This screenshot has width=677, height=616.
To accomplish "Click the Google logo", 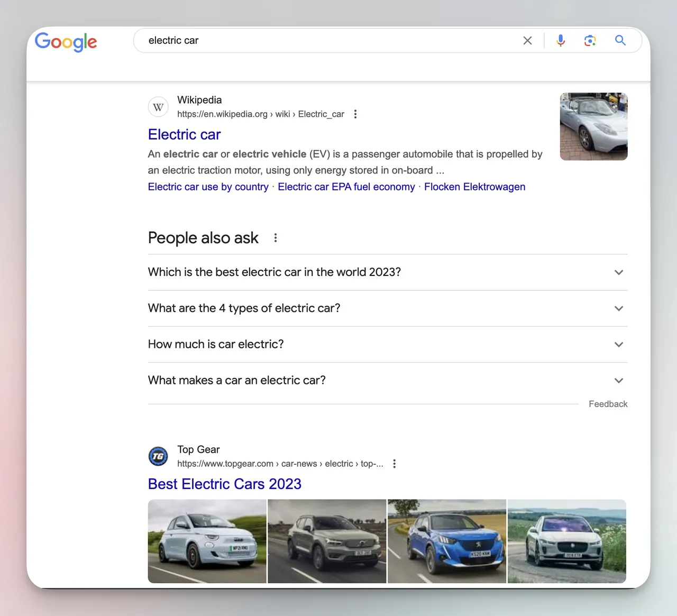I will coord(66,42).
